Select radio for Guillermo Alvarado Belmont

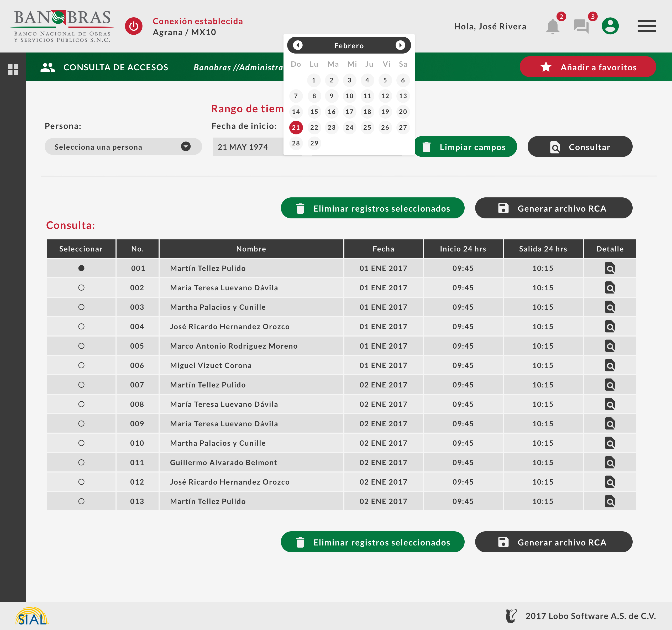[x=81, y=463]
